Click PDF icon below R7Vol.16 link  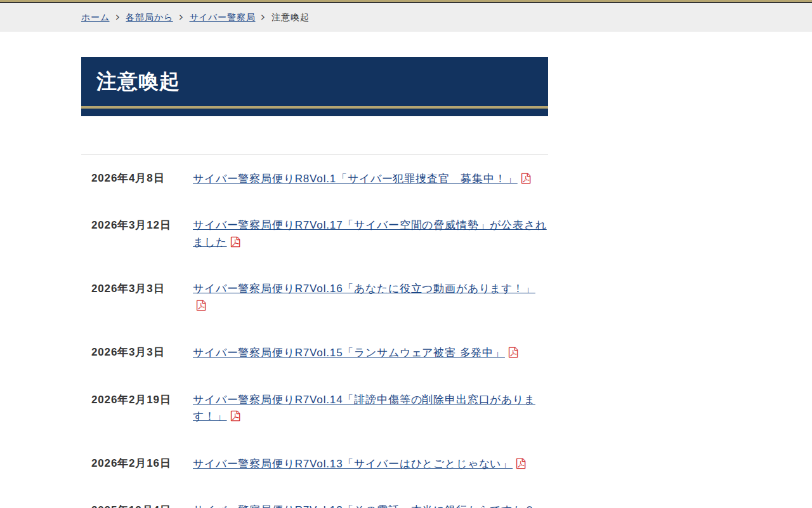point(201,305)
